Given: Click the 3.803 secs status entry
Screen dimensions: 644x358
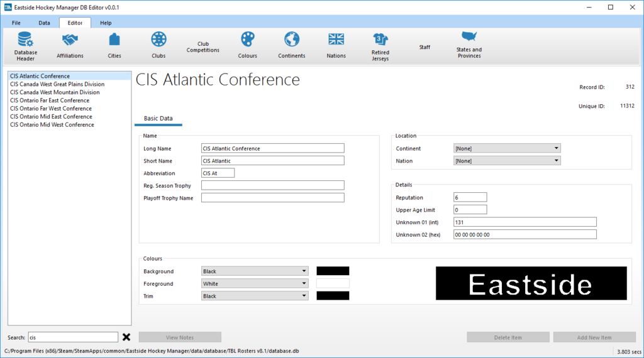Looking at the screenshot, I should coord(629,352).
